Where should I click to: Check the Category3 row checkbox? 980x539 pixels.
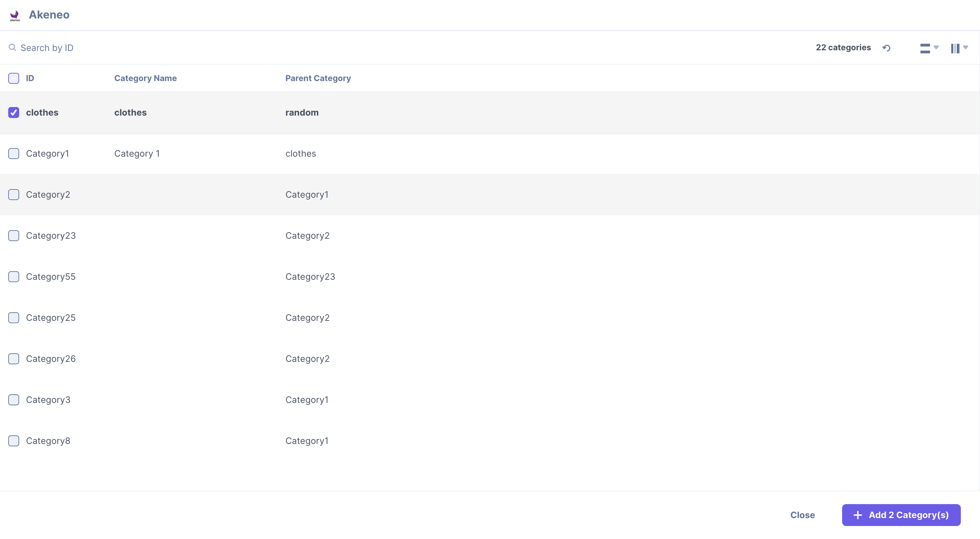pos(14,400)
